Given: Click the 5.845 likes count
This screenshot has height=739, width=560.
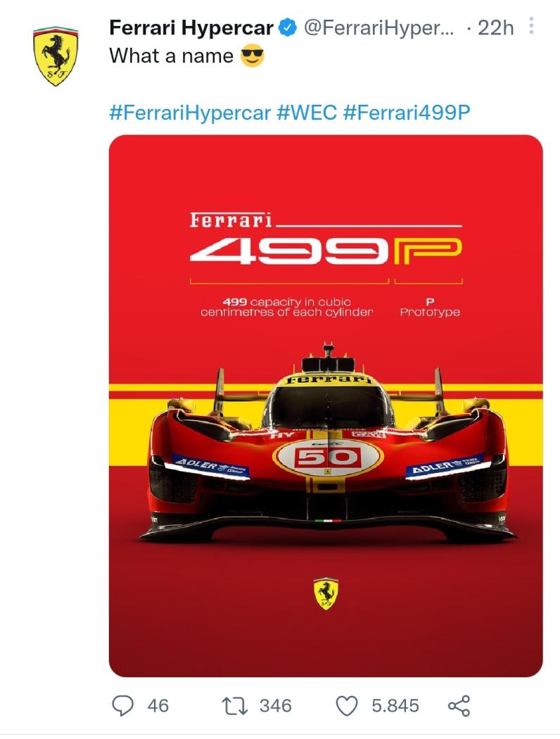Looking at the screenshot, I should [395, 705].
